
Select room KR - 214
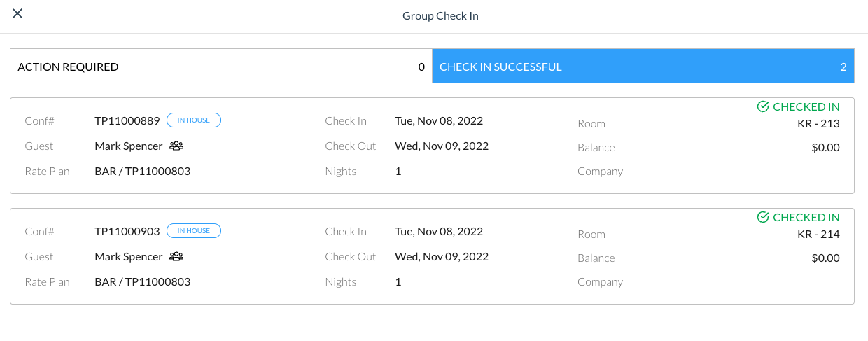[818, 235]
